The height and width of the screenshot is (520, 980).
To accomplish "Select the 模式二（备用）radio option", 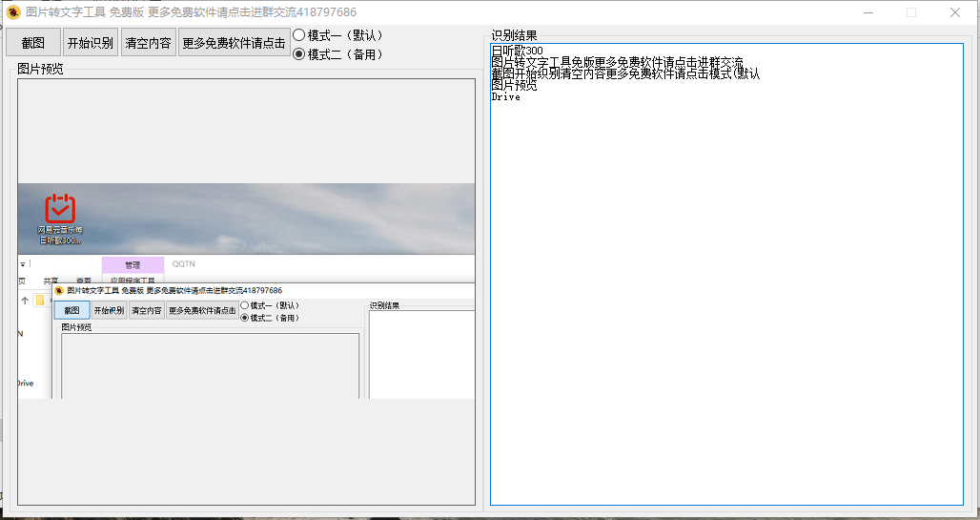I will 299,54.
